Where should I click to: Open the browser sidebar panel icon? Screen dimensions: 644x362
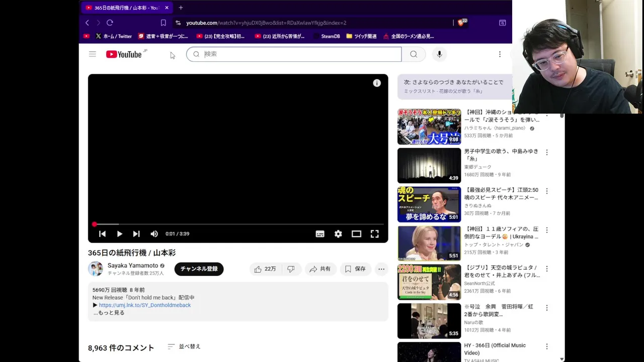pos(502,23)
